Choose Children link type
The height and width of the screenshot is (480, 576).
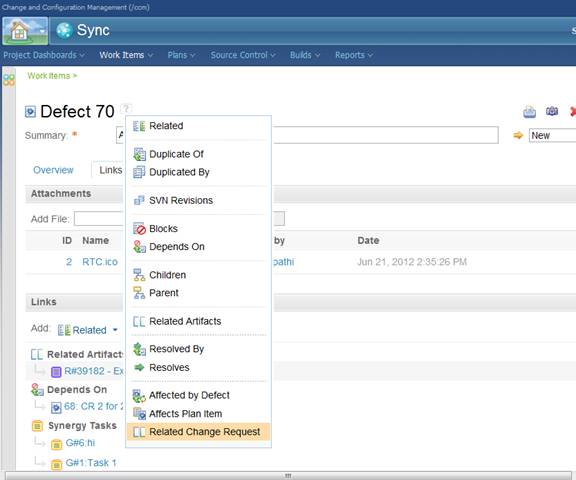pyautogui.click(x=198, y=275)
